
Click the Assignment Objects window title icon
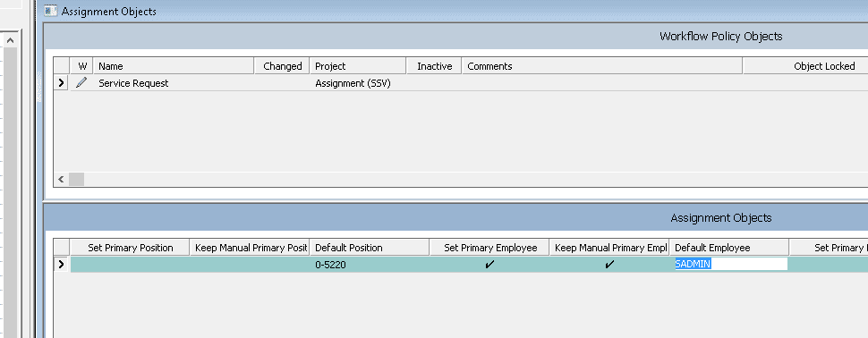(x=51, y=11)
